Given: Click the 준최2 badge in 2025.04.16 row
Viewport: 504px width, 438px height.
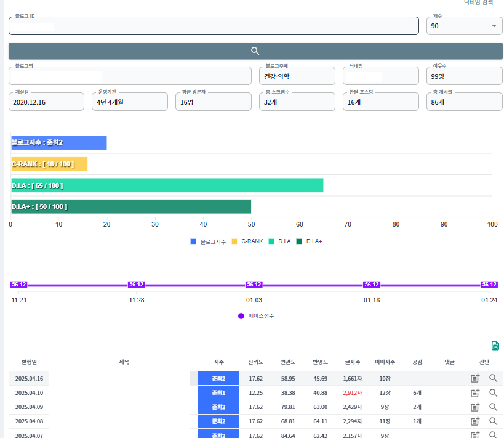Looking at the screenshot, I should 218,378.
